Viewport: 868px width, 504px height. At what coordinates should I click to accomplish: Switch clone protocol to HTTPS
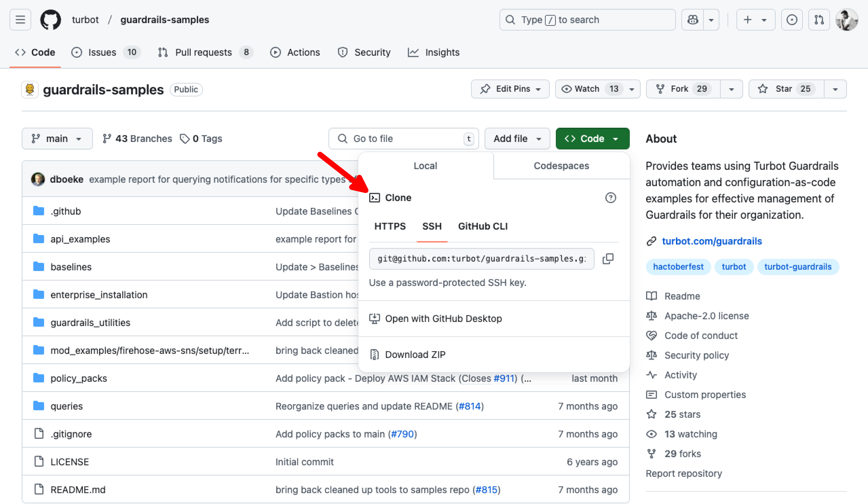click(390, 226)
